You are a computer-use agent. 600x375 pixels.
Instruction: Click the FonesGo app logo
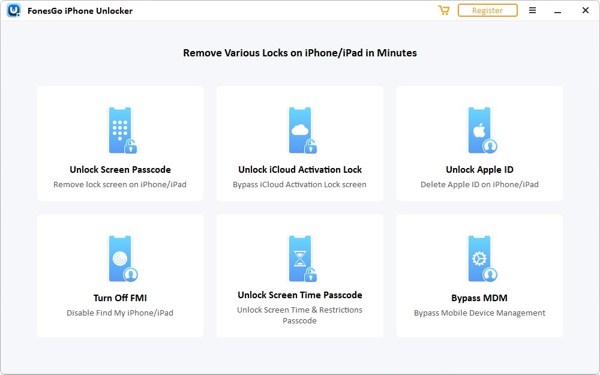pyautogui.click(x=14, y=10)
